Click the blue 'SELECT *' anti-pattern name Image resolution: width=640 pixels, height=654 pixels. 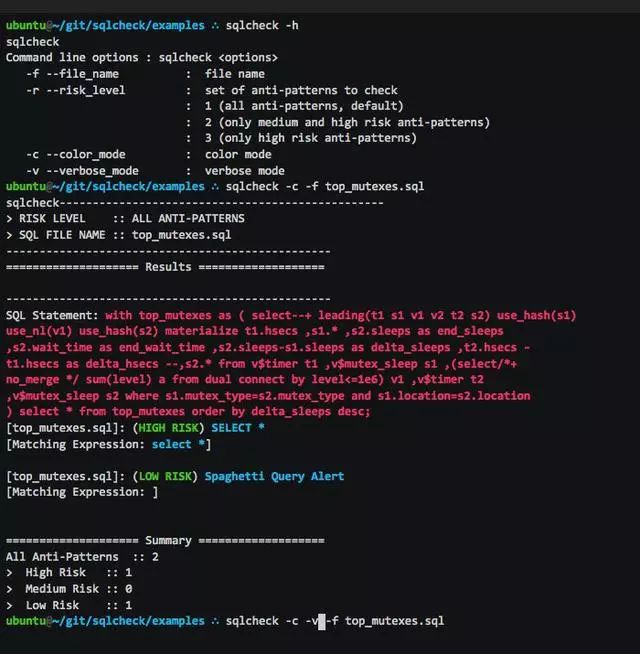pos(238,427)
